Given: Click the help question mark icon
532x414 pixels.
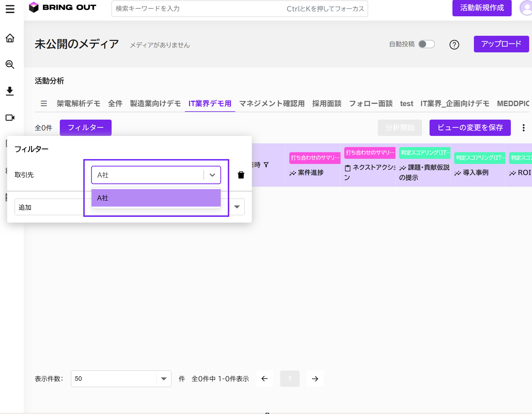Looking at the screenshot, I should pos(454,45).
